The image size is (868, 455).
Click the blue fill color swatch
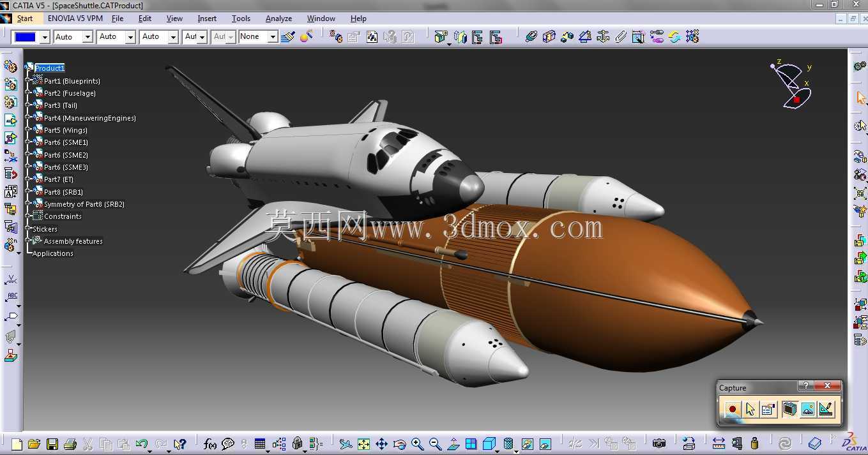click(25, 37)
